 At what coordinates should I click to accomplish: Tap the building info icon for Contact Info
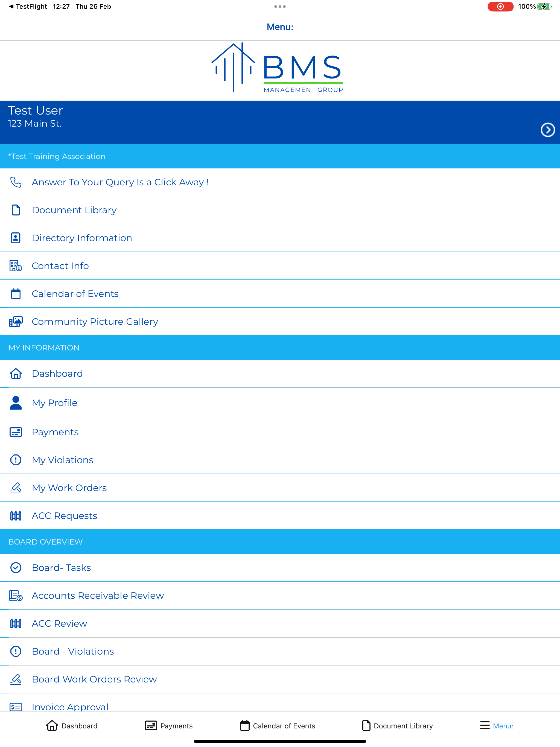16,266
